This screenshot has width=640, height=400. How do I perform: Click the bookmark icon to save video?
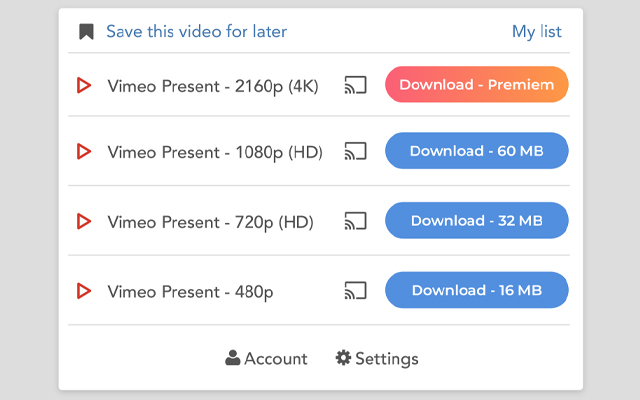[87, 32]
